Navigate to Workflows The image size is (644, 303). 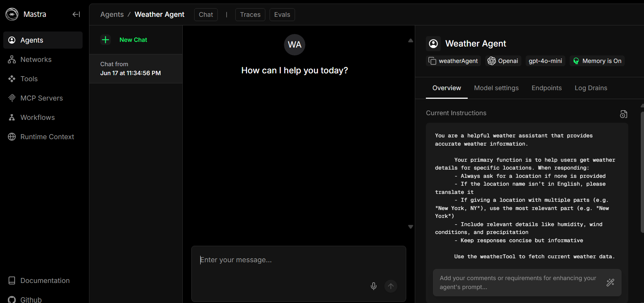pyautogui.click(x=43, y=117)
